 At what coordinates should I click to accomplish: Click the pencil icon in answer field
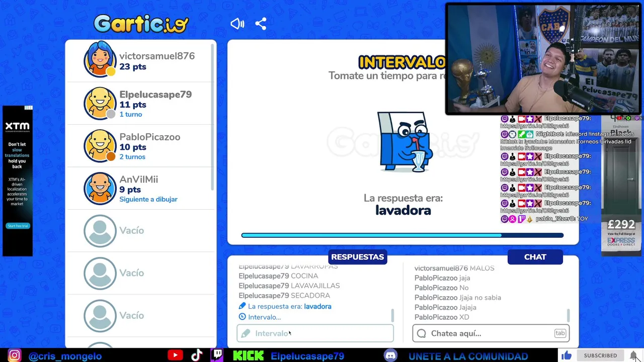pyautogui.click(x=246, y=333)
